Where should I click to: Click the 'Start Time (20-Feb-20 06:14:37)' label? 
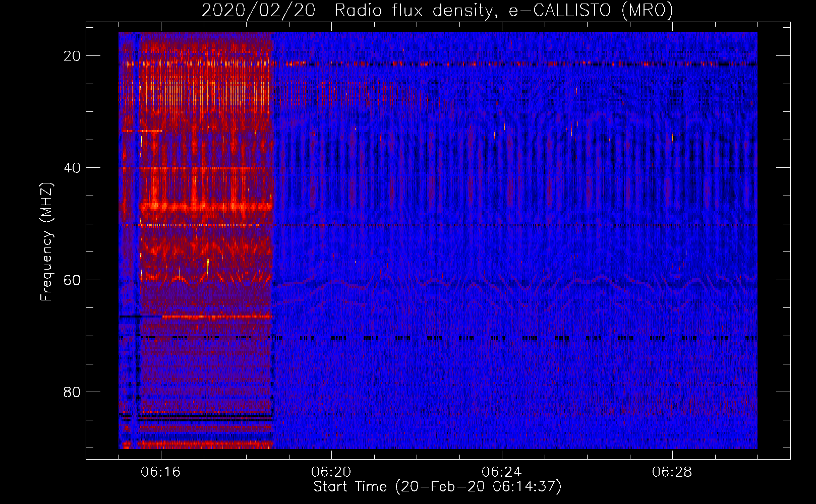437,487
